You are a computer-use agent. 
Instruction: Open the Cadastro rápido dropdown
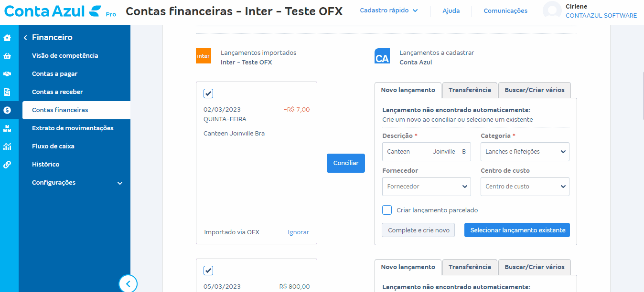[389, 10]
